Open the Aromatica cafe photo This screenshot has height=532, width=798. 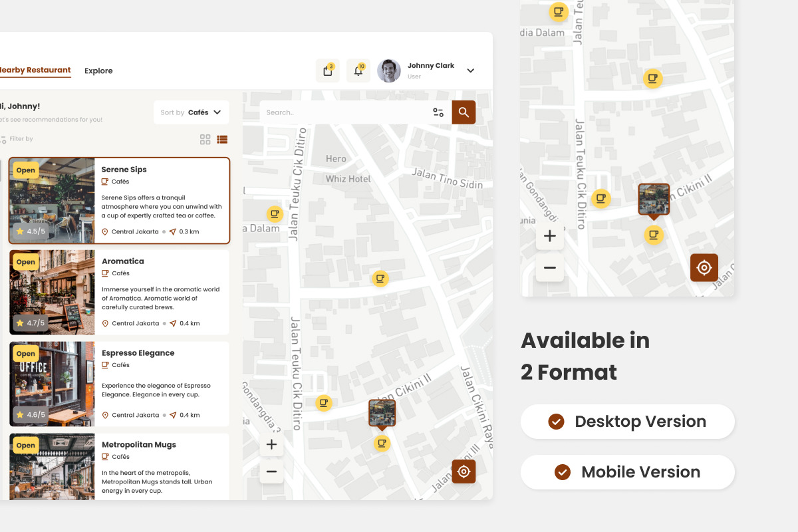click(x=52, y=292)
